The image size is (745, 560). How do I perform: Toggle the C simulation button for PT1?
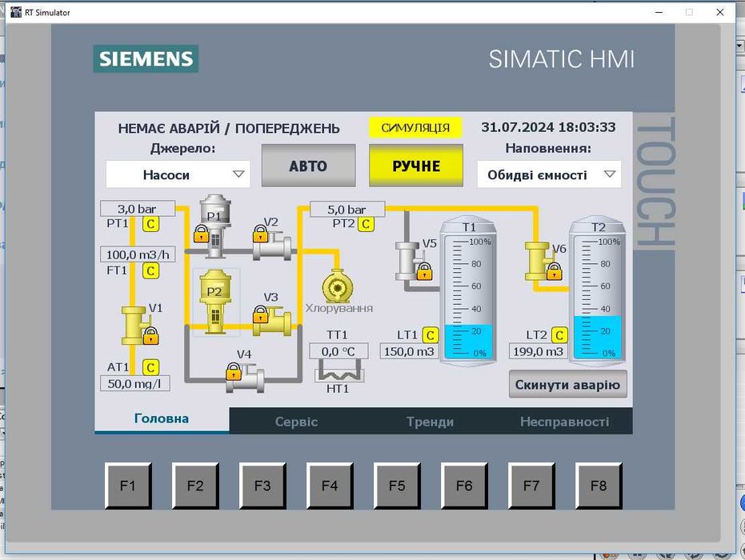pos(150,224)
